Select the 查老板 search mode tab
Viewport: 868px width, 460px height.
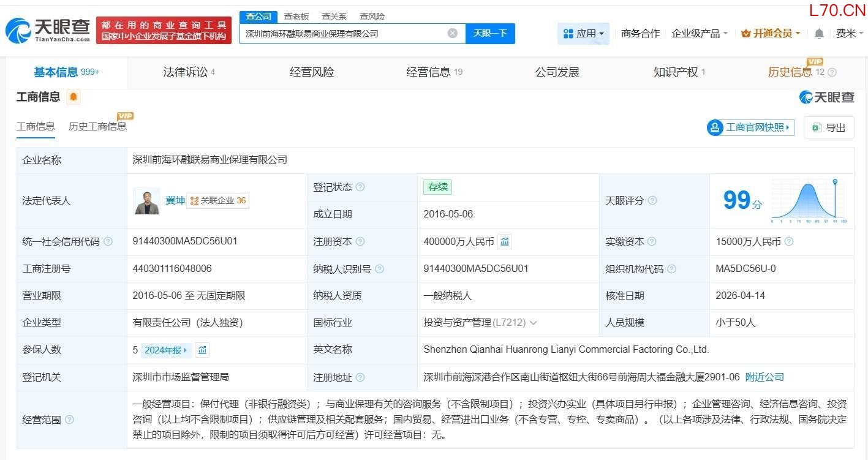296,17
